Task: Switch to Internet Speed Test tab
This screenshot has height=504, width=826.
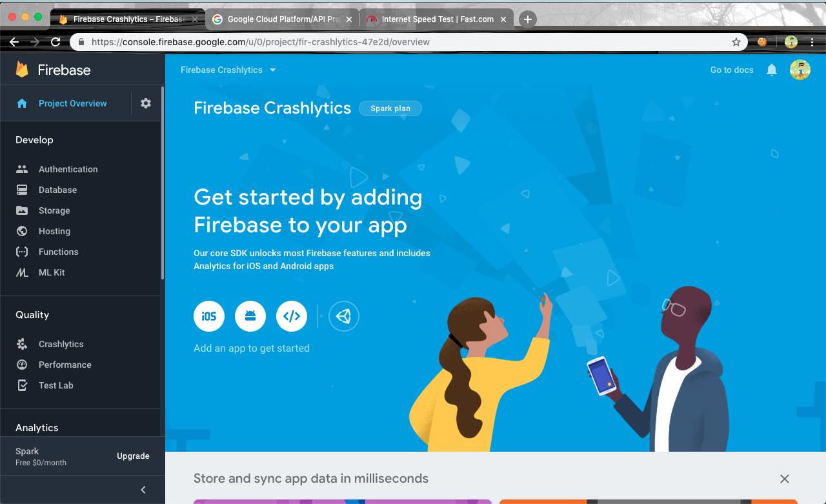Action: (x=437, y=19)
